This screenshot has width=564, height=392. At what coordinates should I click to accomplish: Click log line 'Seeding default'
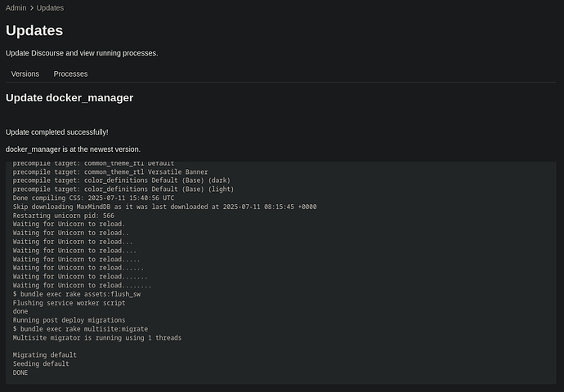coord(41,363)
